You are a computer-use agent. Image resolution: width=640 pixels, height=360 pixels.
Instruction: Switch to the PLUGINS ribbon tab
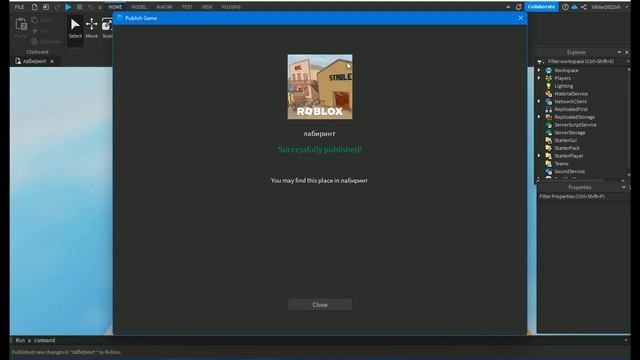click(231, 7)
